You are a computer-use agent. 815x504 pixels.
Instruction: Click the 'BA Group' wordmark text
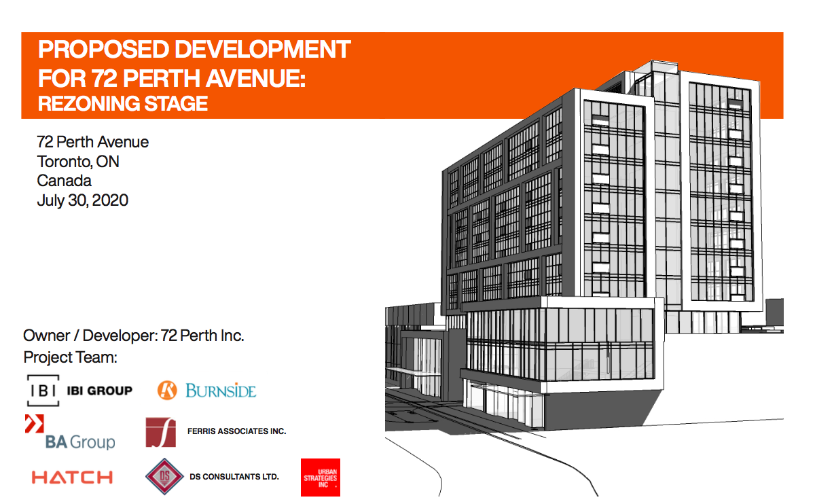pyautogui.click(x=80, y=442)
